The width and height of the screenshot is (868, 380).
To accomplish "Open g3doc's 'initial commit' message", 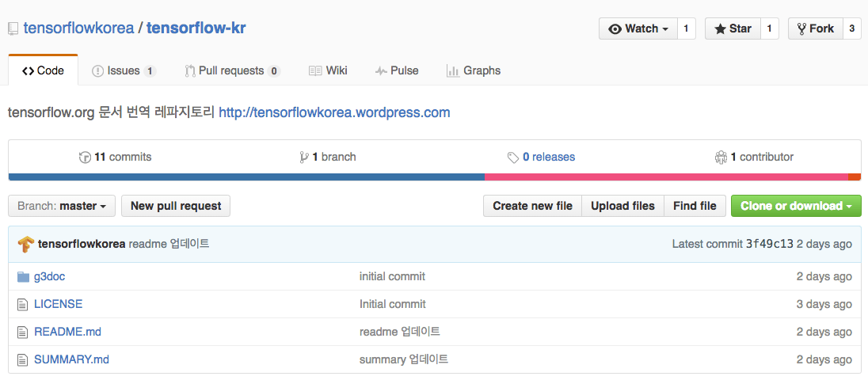I will (x=393, y=276).
